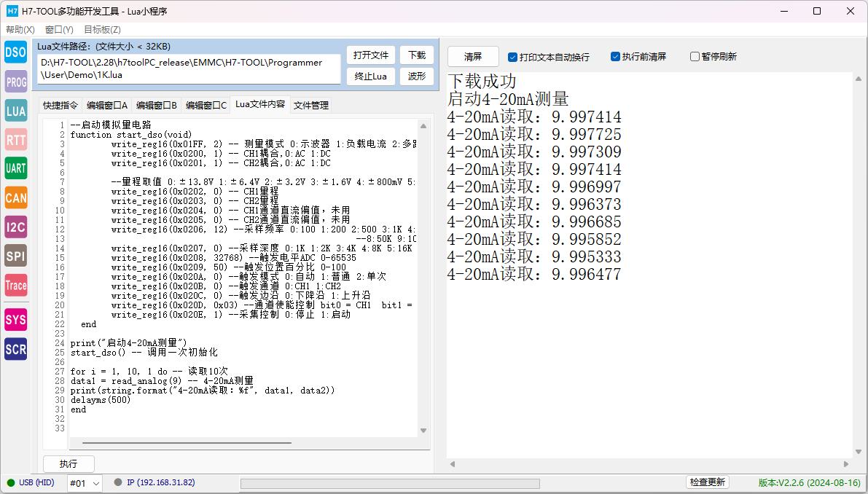Click the 下载 button
Viewport: 868px width, 494px height.
click(417, 55)
